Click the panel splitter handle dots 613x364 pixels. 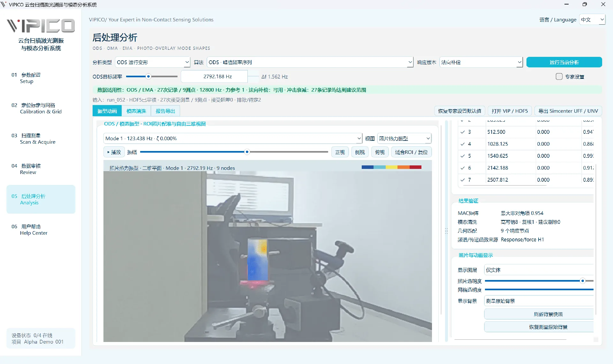click(446, 231)
